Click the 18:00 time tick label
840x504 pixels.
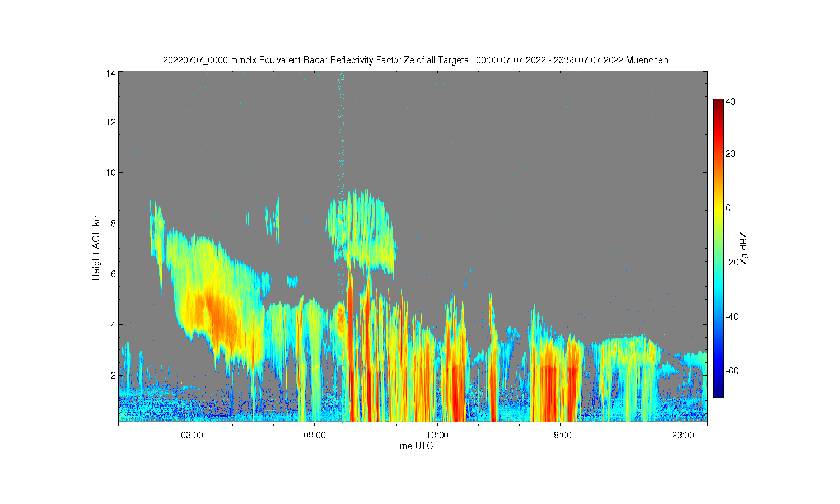tap(560, 436)
